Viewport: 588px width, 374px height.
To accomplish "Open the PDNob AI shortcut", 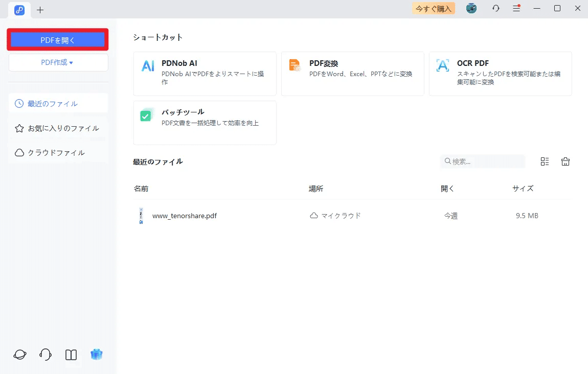I will [x=205, y=74].
